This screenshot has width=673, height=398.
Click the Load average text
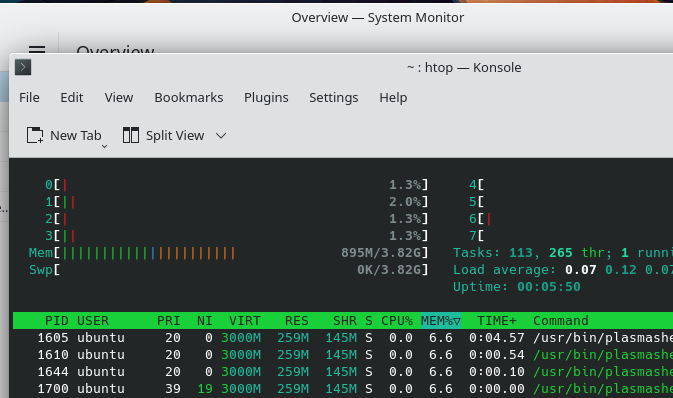click(563, 270)
